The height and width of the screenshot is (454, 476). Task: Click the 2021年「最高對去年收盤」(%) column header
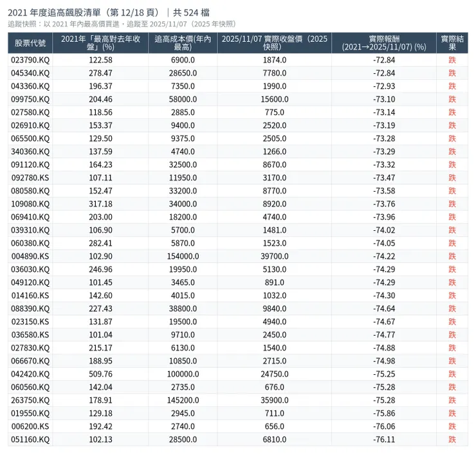pyautogui.click(x=100, y=43)
